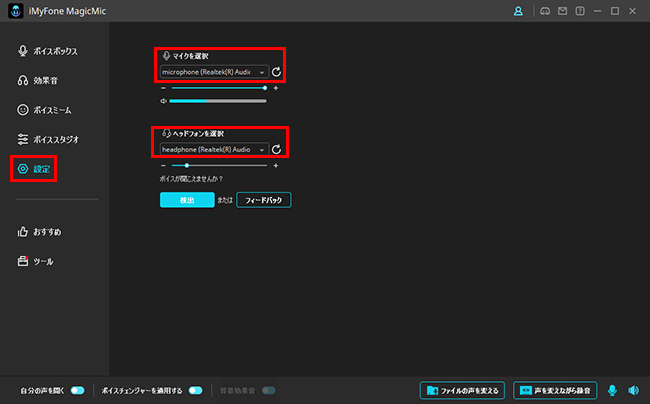Click ボイスが聞こえませんか？ text
The height and width of the screenshot is (404, 650).
click(x=192, y=179)
